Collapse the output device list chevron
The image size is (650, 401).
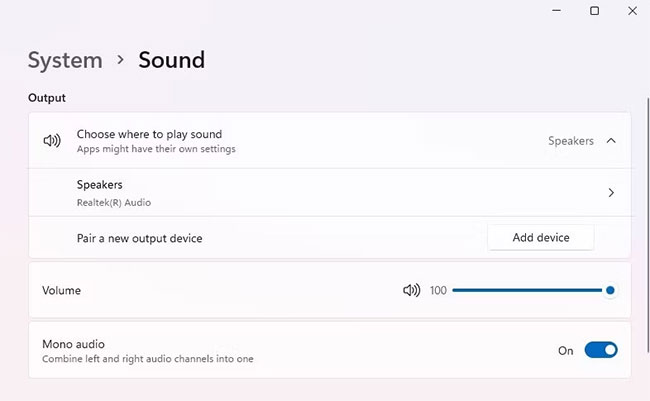coord(611,141)
